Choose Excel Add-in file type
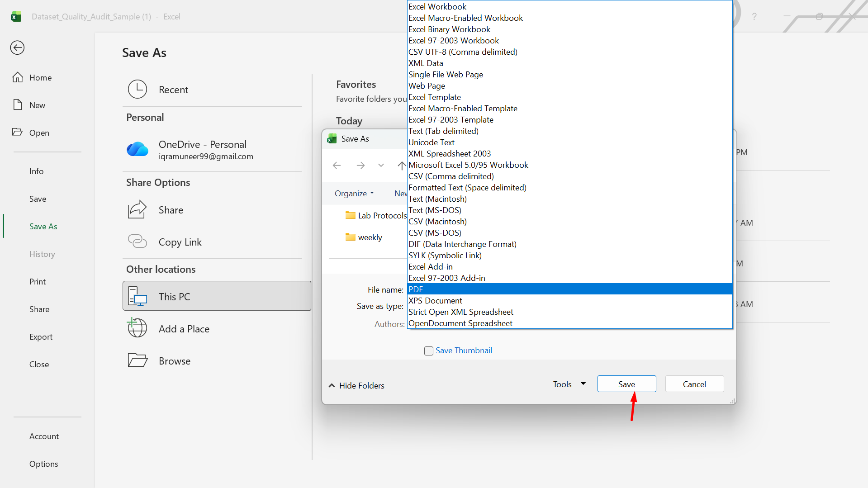868x488 pixels. pyautogui.click(x=570, y=266)
